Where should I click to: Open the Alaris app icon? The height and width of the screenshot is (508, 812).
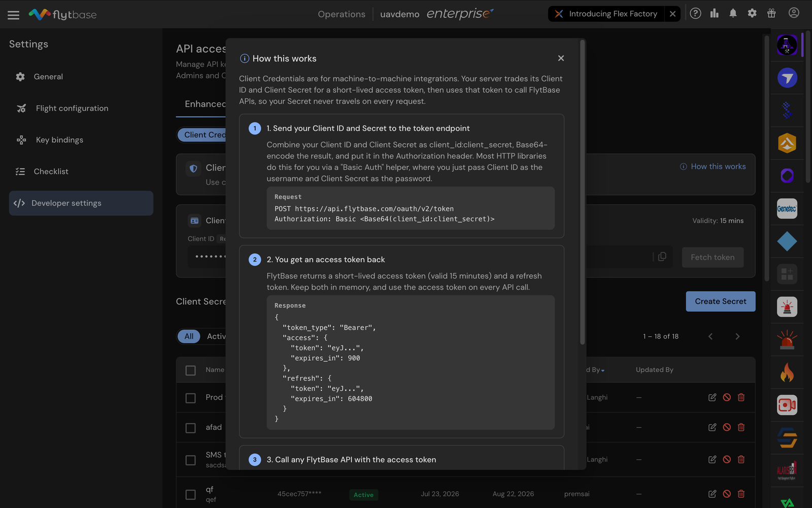pyautogui.click(x=787, y=470)
